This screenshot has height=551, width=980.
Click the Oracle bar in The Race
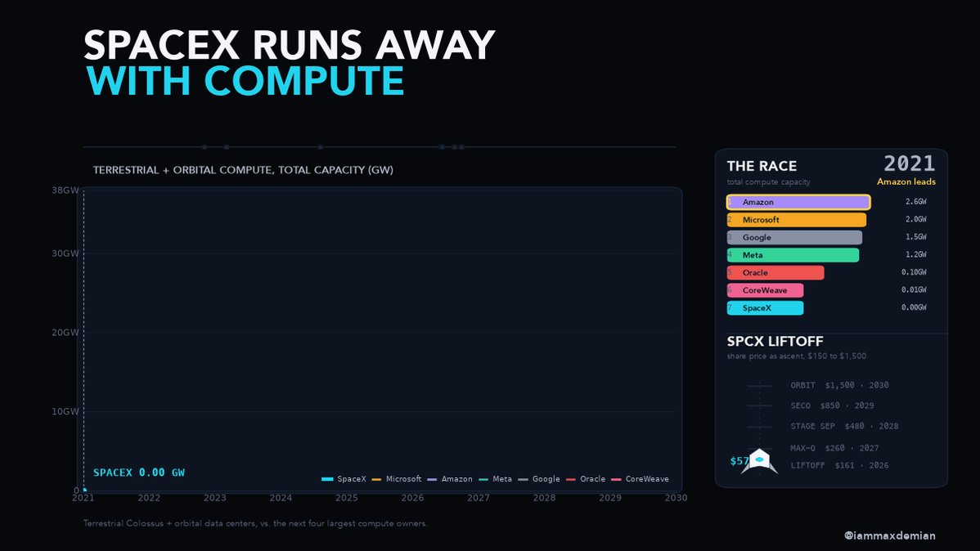pos(775,272)
